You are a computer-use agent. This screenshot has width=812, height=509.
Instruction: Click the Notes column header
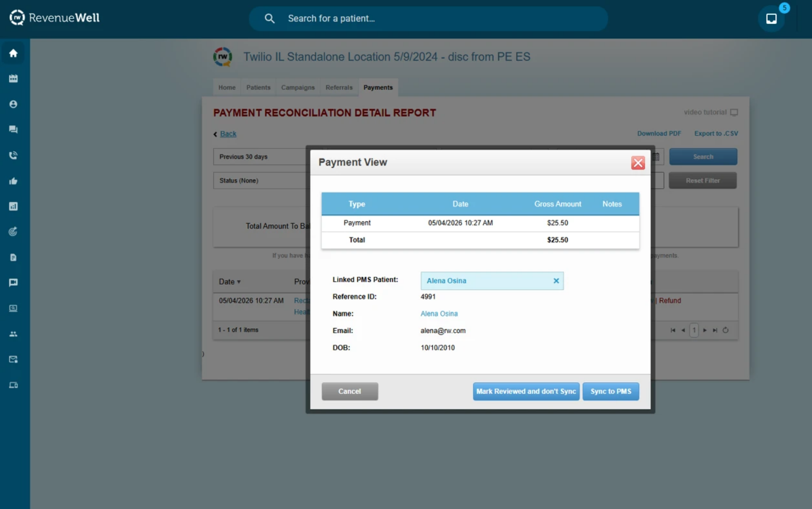pyautogui.click(x=612, y=204)
